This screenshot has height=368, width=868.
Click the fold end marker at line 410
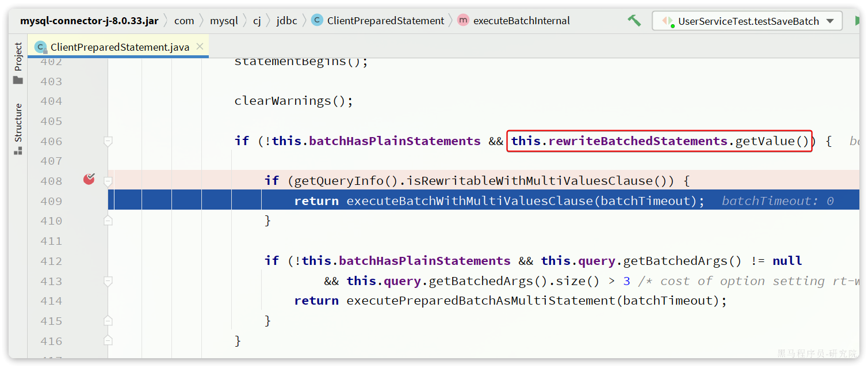point(108,221)
